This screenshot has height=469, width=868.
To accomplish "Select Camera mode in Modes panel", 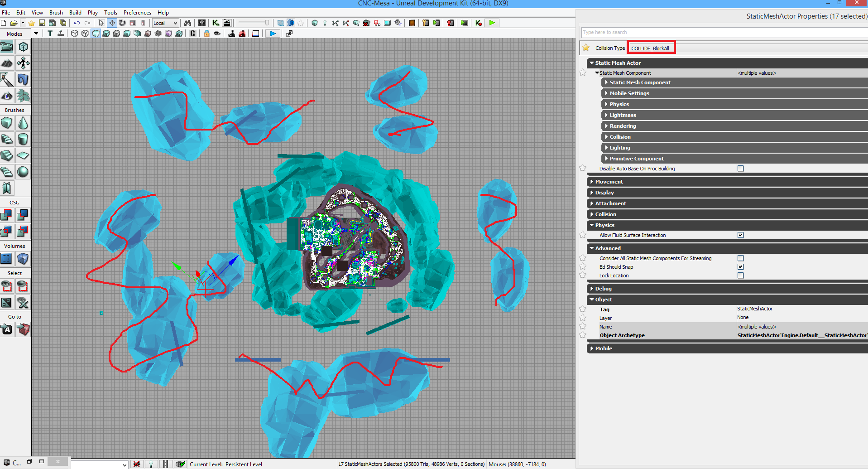I will tap(7, 47).
